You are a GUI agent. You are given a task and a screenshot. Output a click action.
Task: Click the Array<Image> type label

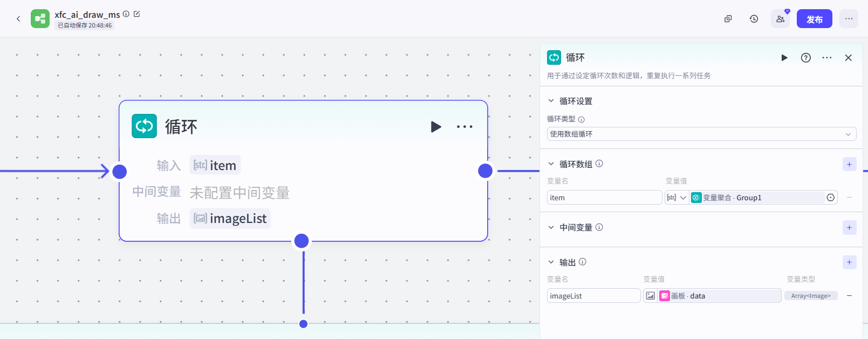(x=811, y=296)
